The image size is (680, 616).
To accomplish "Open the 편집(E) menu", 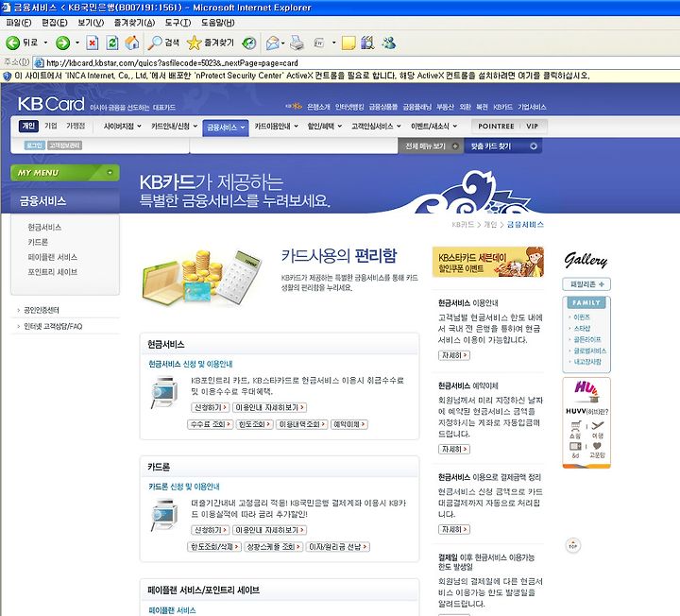I will [x=55, y=23].
